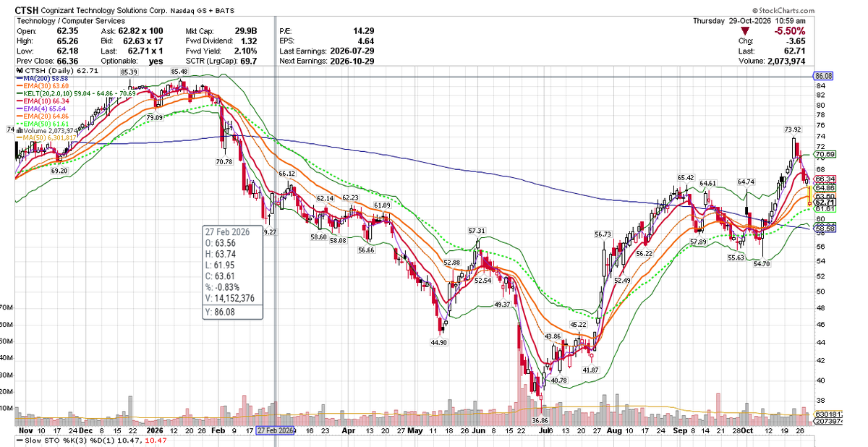Click the 57.31 June high label
Image resolution: width=868 pixels, height=447 pixels.
click(x=476, y=231)
